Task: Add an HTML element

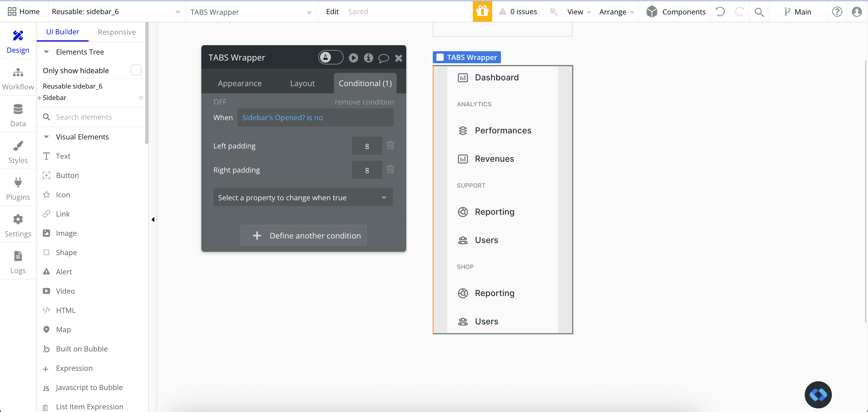Action: pos(66,310)
